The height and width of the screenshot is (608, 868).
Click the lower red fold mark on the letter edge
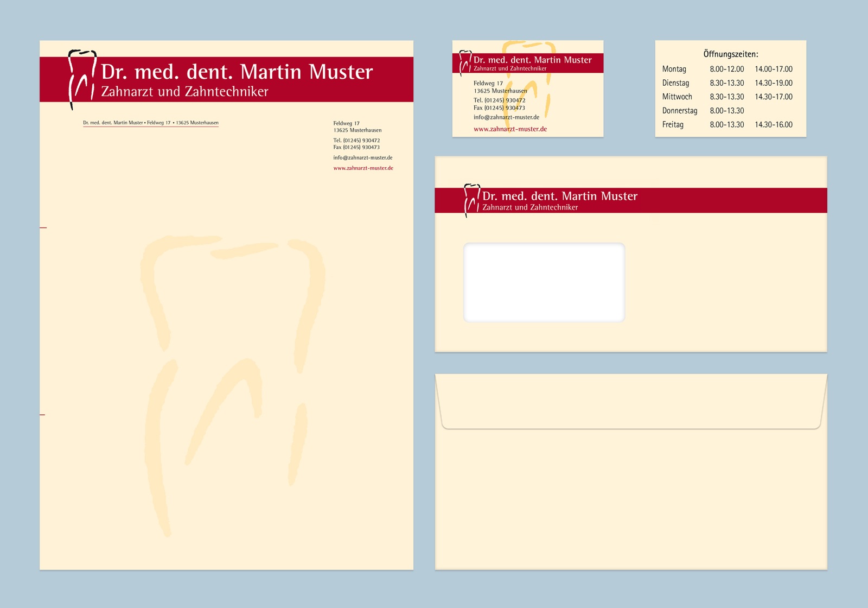pos(43,415)
